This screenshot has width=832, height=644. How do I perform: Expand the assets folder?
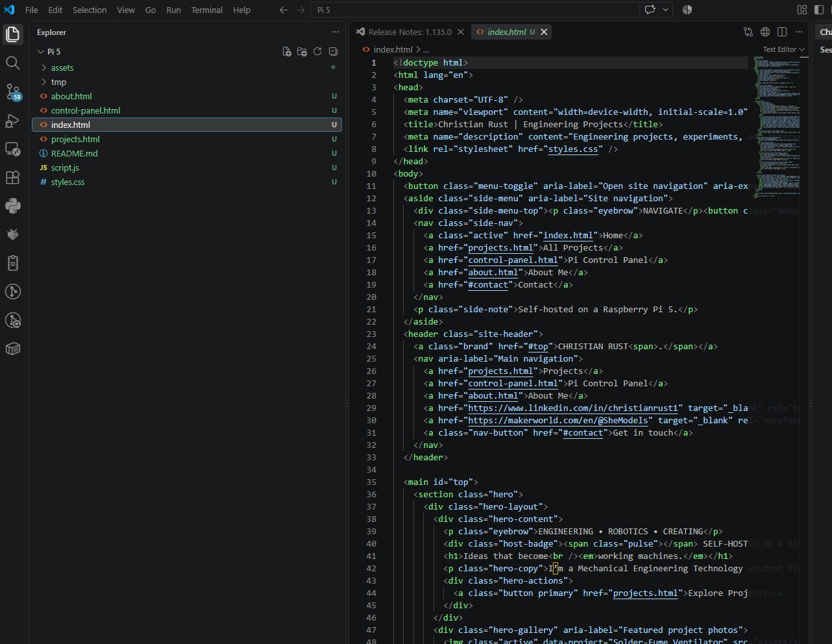[x=188, y=68]
